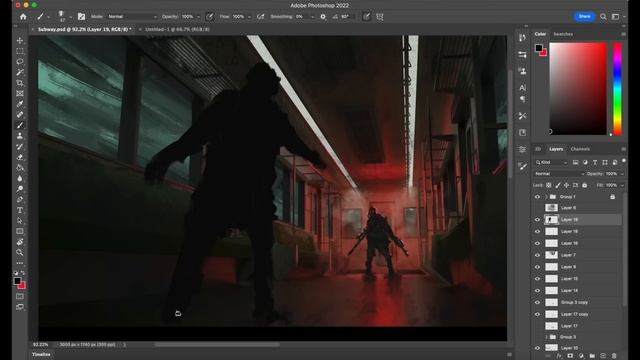Viewport: 640px width, 360px height.
Task: Open the options bar Opacity slider arrow
Action: tap(198, 17)
